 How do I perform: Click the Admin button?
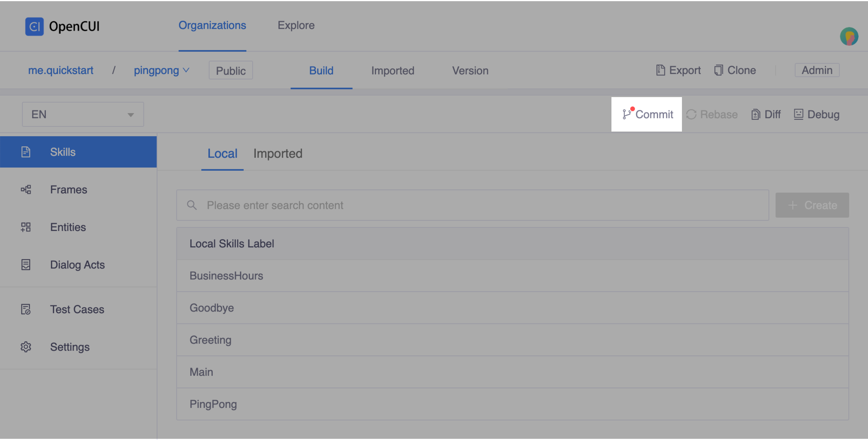tap(817, 70)
